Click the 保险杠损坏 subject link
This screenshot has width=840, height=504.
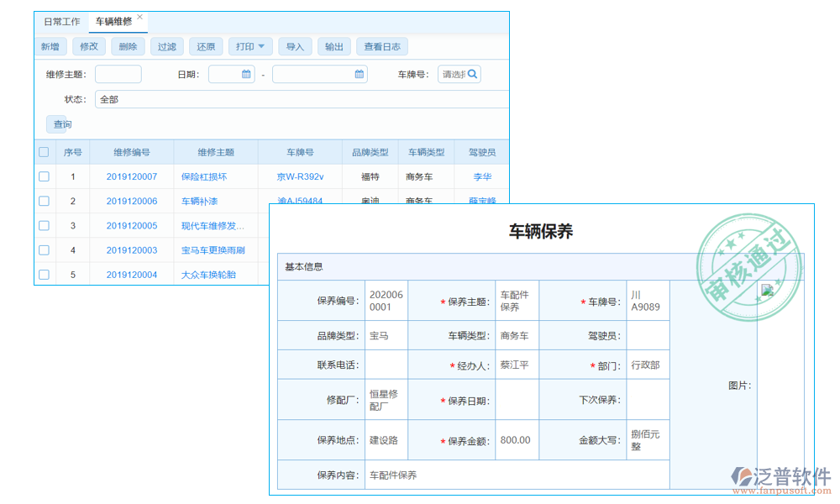point(203,176)
